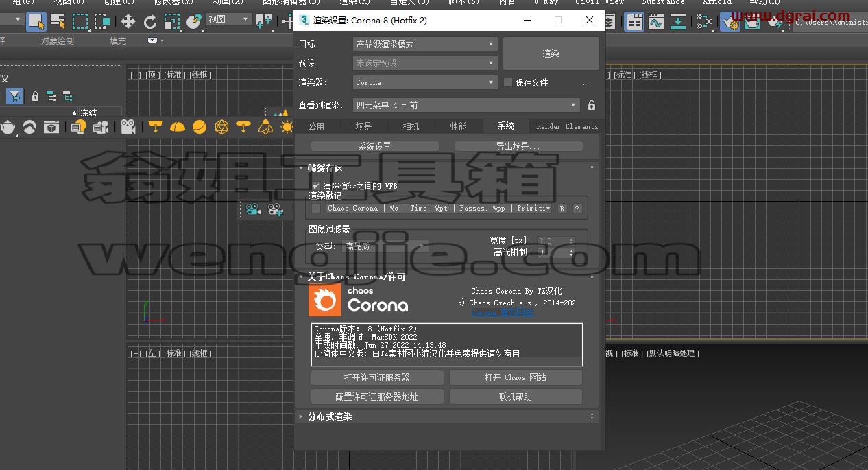Select the Select and Place tool
868x470 pixels.
(194, 21)
